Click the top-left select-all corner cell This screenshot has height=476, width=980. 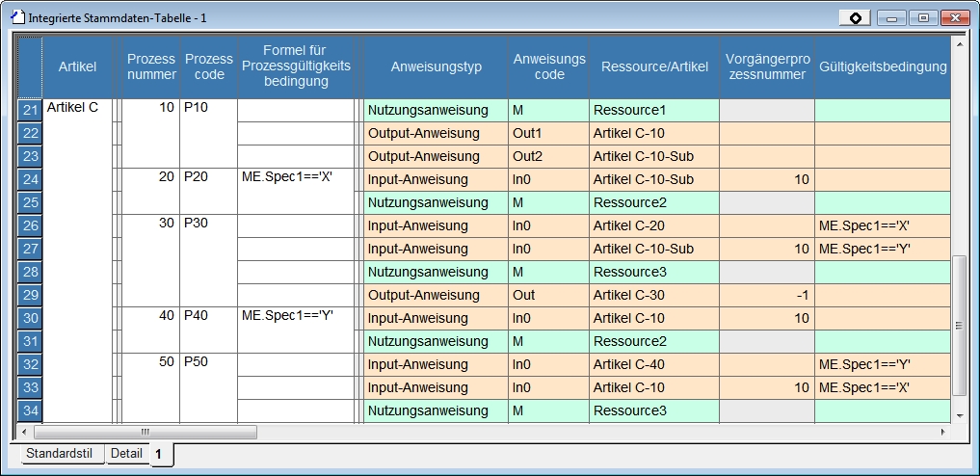30,66
